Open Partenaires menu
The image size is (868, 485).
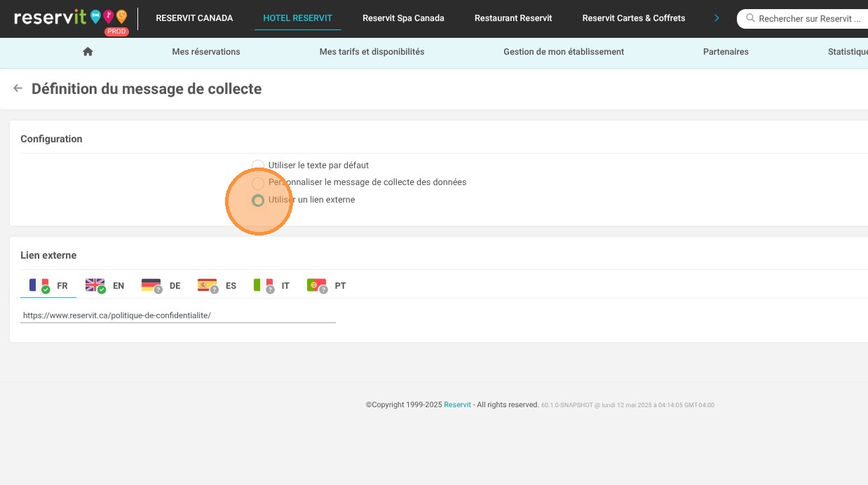coord(726,52)
